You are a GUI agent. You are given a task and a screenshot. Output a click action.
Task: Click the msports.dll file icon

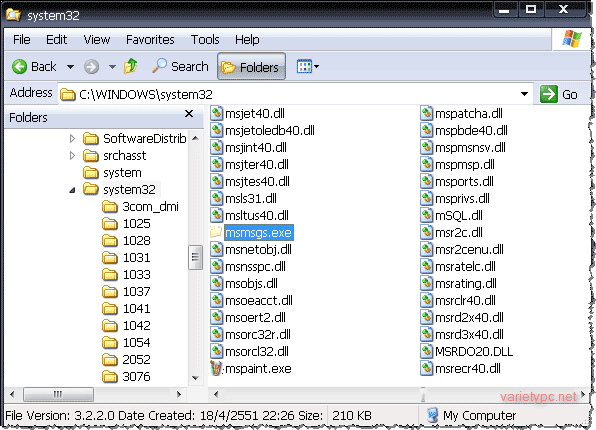click(426, 181)
